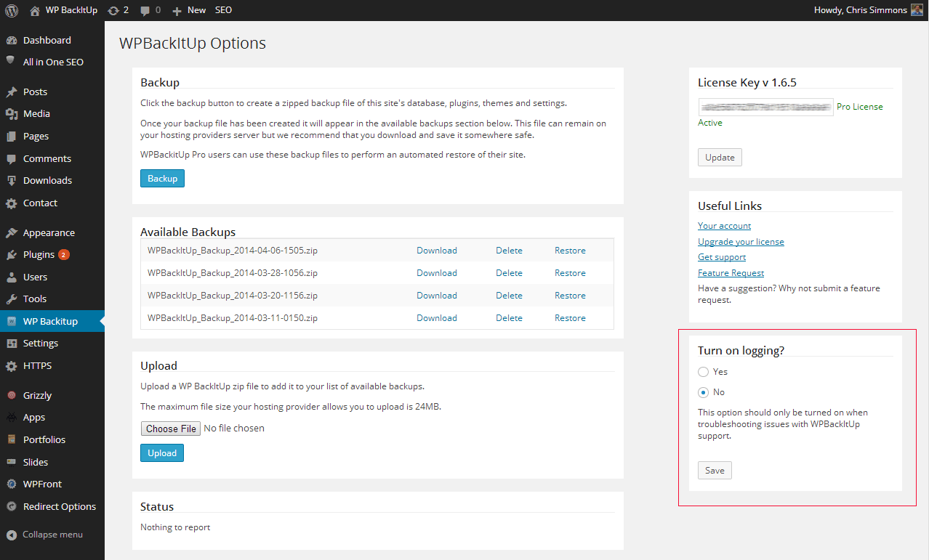This screenshot has height=560, width=929.
Task: Open the Plugins menu label
Action: [x=39, y=254]
